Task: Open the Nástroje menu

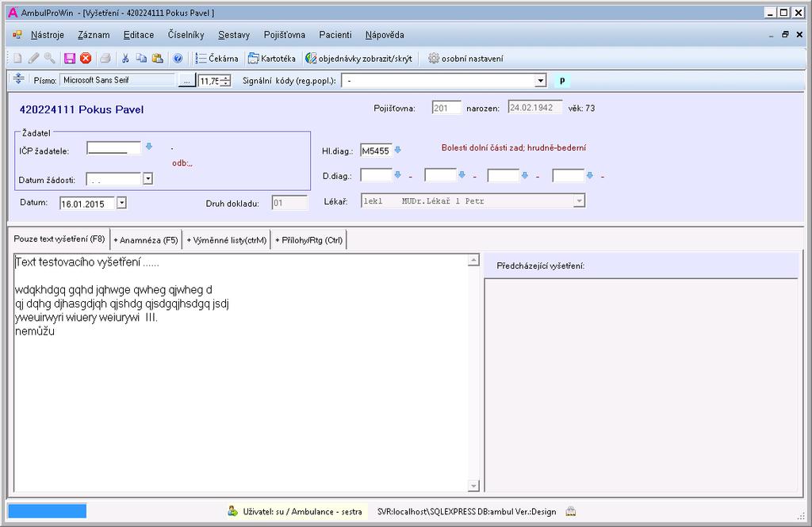Action: pos(47,35)
